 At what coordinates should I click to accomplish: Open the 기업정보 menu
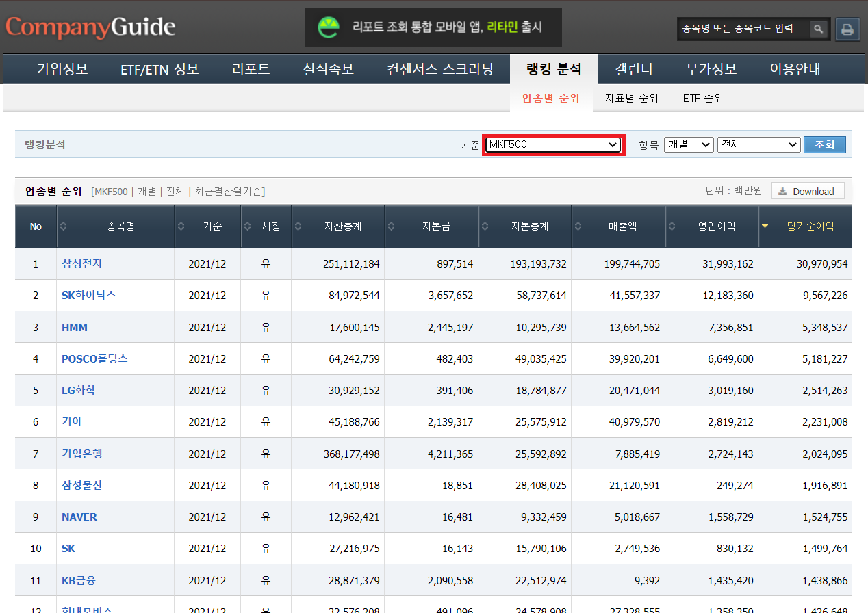62,69
